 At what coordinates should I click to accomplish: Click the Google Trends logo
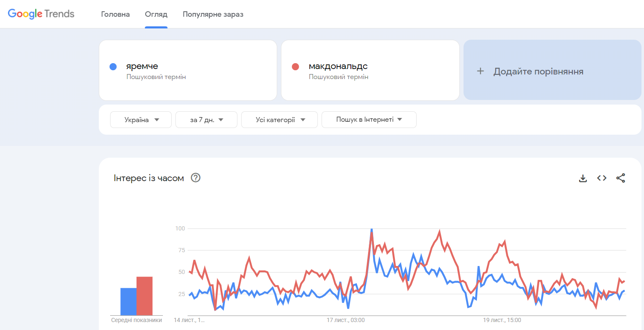click(41, 14)
